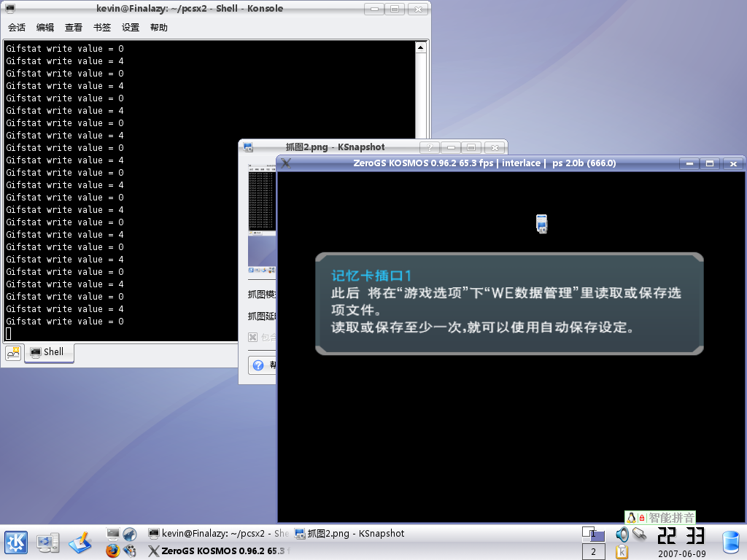
Task: Switch to ZeroGS KOSMOS via taskbar entry
Action: point(219,551)
